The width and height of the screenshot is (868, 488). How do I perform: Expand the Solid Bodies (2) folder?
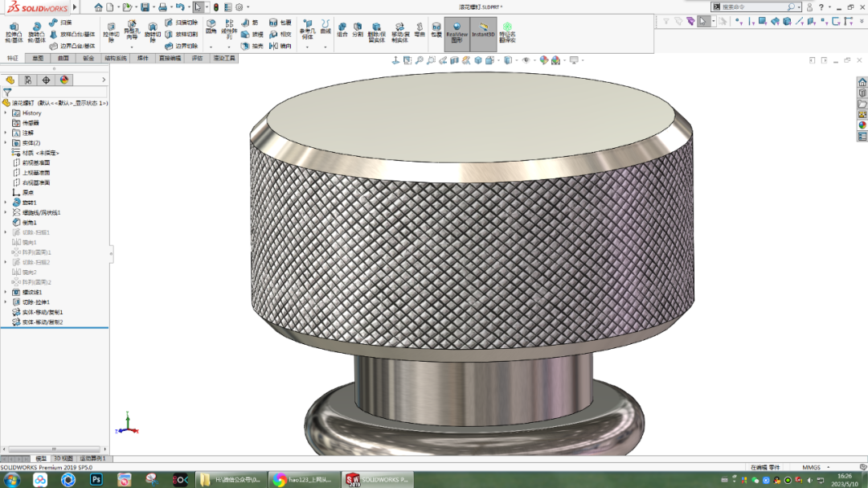click(x=7, y=141)
